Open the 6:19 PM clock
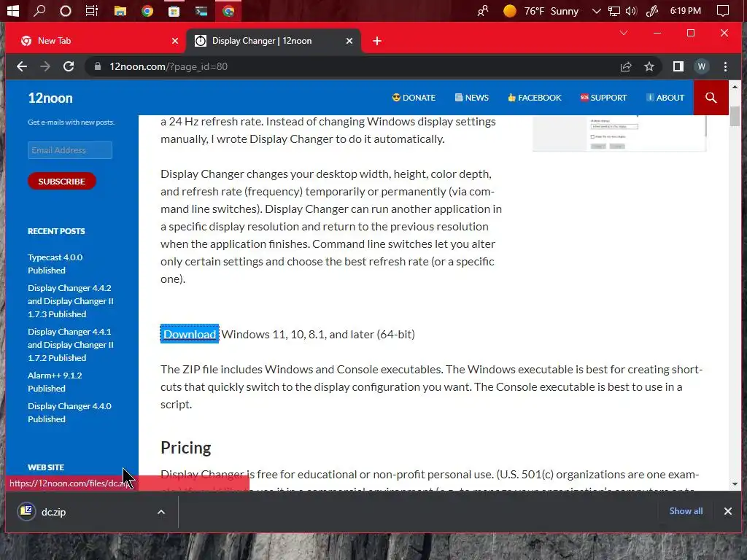The width and height of the screenshot is (747, 560). (686, 10)
